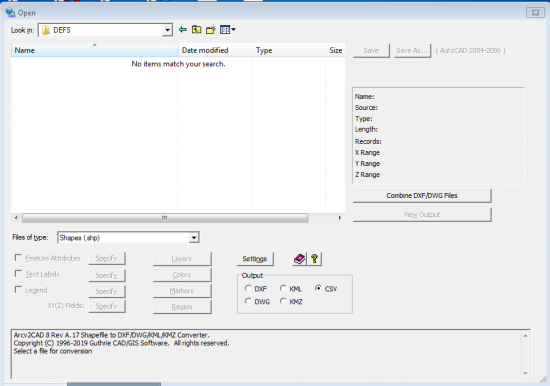Close the Open dialog window
The height and width of the screenshot is (386, 550).
click(535, 13)
